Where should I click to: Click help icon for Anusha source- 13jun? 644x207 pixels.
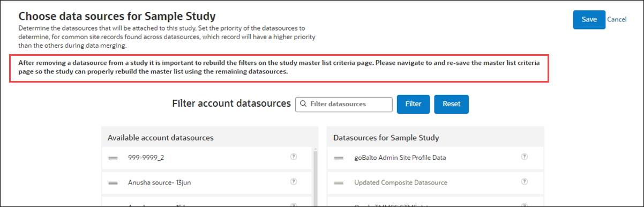(x=294, y=182)
